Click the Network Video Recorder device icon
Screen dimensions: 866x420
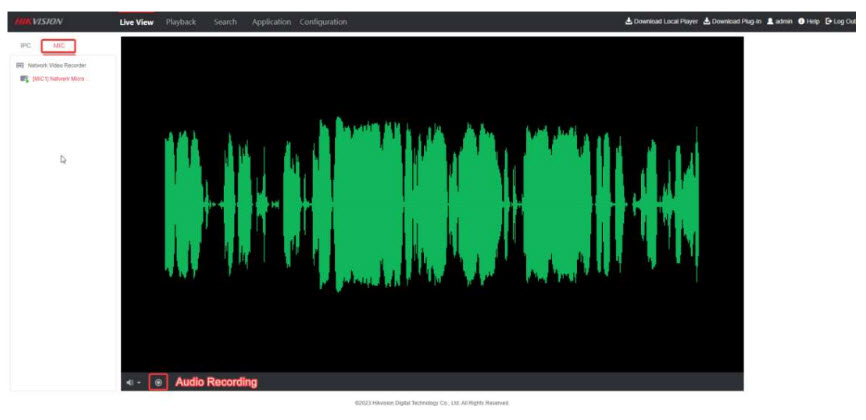(x=20, y=65)
